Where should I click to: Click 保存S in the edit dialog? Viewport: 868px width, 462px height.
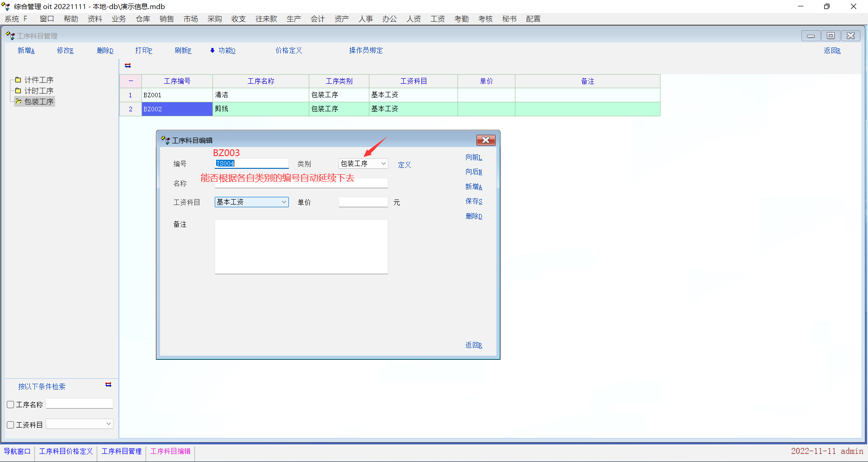474,201
